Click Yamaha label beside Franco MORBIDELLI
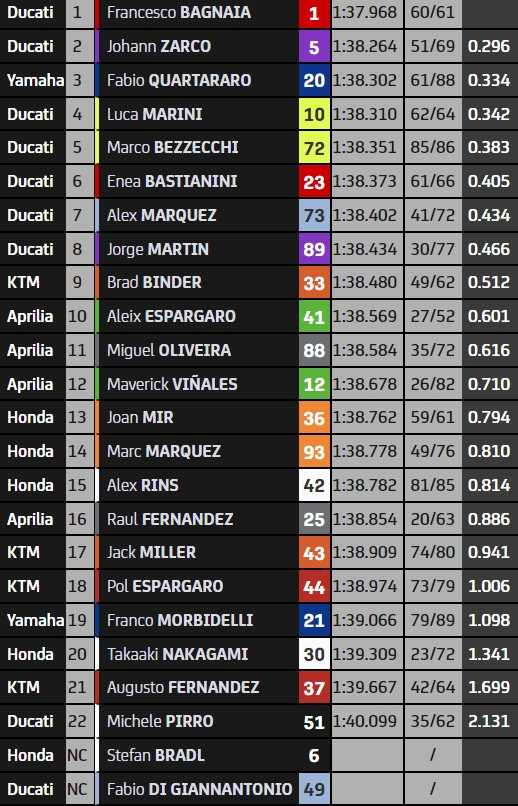 point(35,620)
